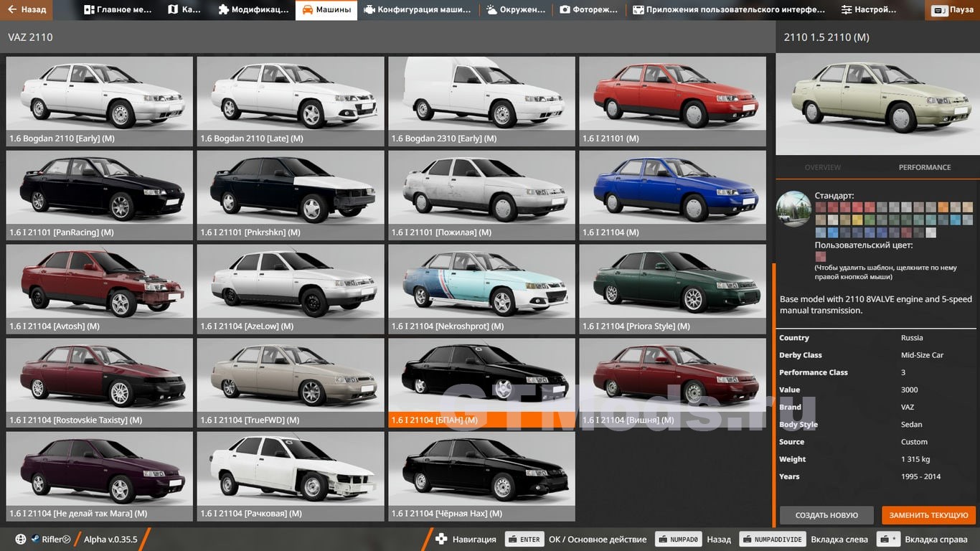
Task: Open the Модификации puzzle-piece tab
Action: coord(253,10)
